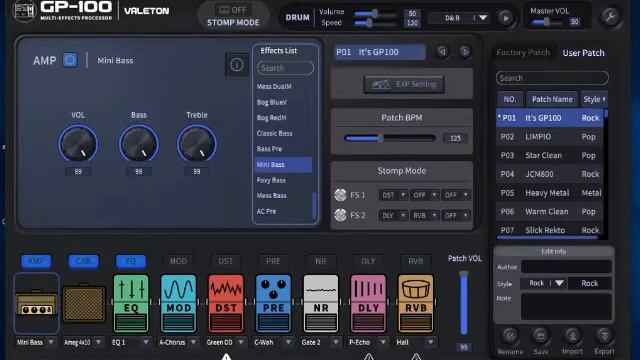
Task: Switch to the User Patch tab
Action: [x=583, y=53]
